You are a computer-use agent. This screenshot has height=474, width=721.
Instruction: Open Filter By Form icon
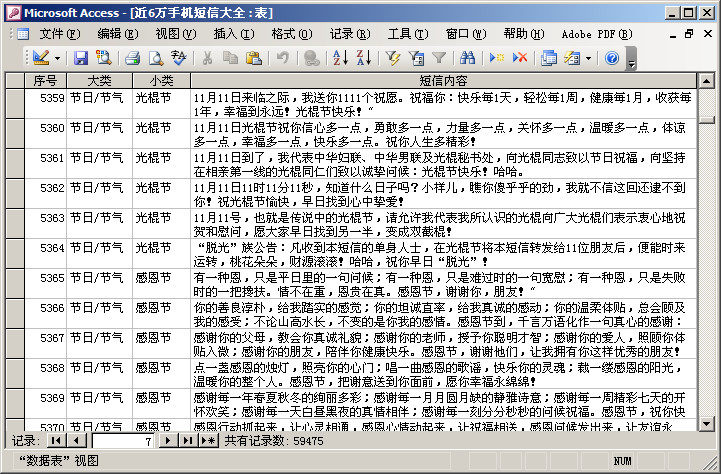pyautogui.click(x=416, y=58)
